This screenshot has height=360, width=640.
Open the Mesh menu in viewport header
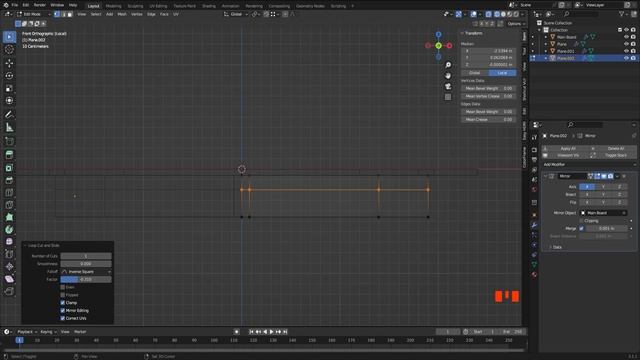[122, 14]
